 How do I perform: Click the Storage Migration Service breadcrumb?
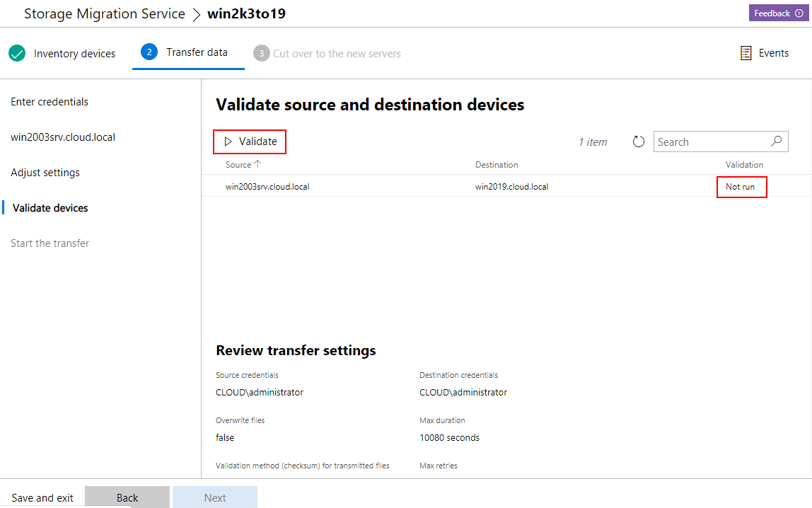click(x=105, y=13)
